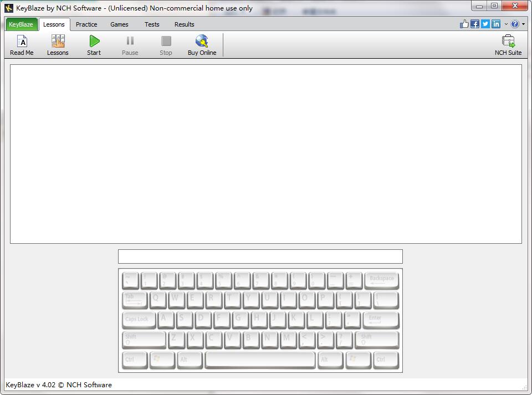The width and height of the screenshot is (532, 395).
Task: Open the Results tab
Action: (x=184, y=24)
